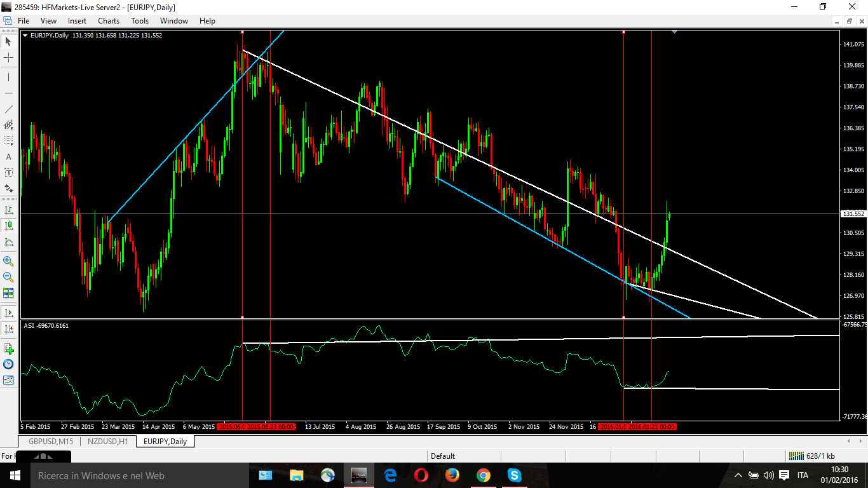
Task: Open Microsoft Edge from taskbar
Action: click(390, 475)
